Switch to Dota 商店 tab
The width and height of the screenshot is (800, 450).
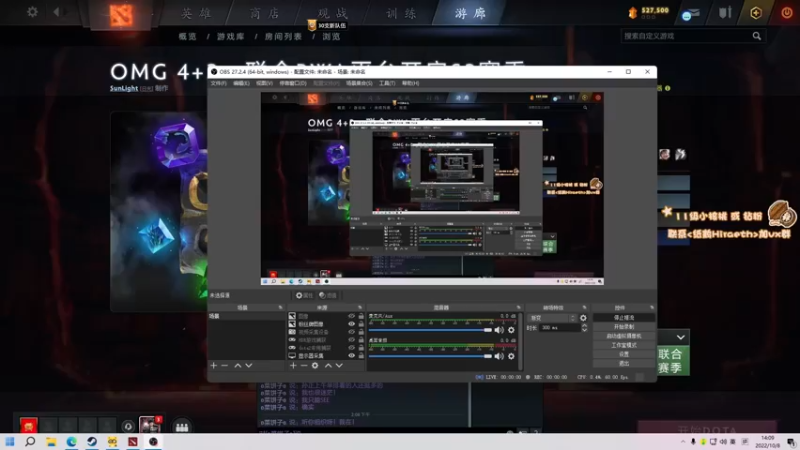tap(264, 13)
